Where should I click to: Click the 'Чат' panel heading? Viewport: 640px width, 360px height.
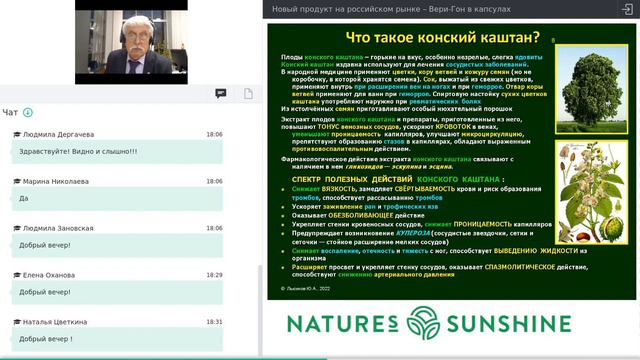(x=10, y=112)
